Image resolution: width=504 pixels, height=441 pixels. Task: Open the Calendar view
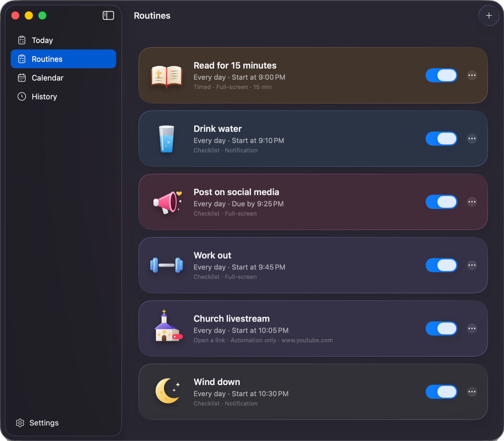[x=63, y=78]
